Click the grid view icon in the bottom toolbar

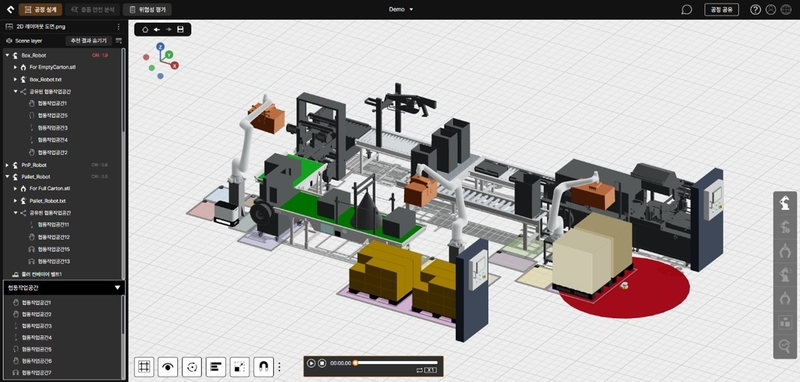[144, 366]
